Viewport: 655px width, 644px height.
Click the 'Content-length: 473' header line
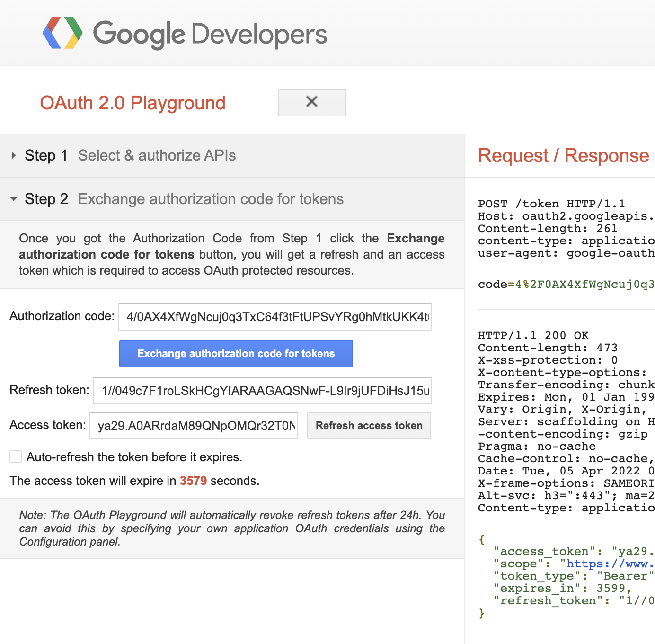(x=548, y=348)
